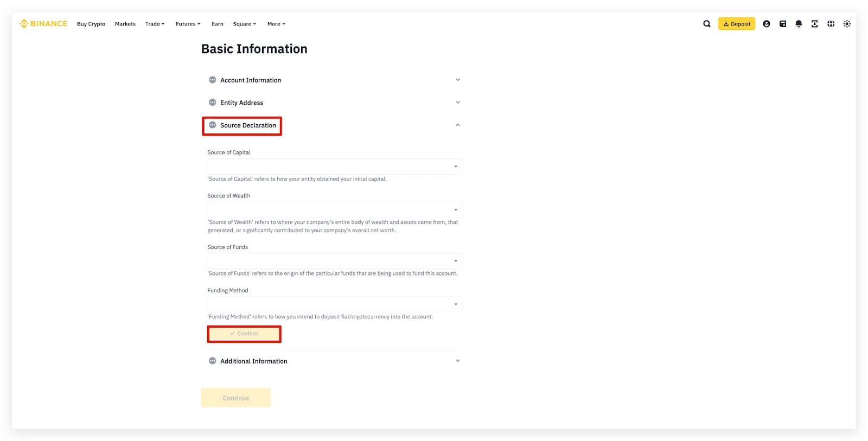
Task: Click the status icon beside Account Information
Action: tap(213, 80)
